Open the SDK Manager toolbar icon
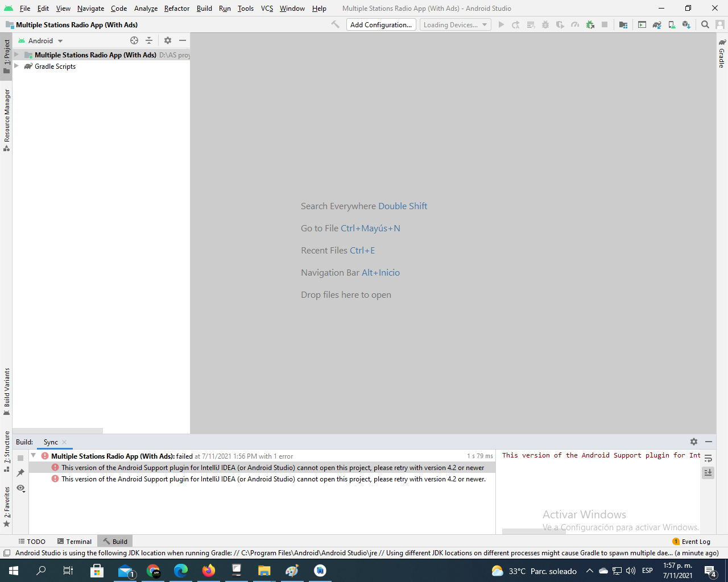 click(686, 25)
